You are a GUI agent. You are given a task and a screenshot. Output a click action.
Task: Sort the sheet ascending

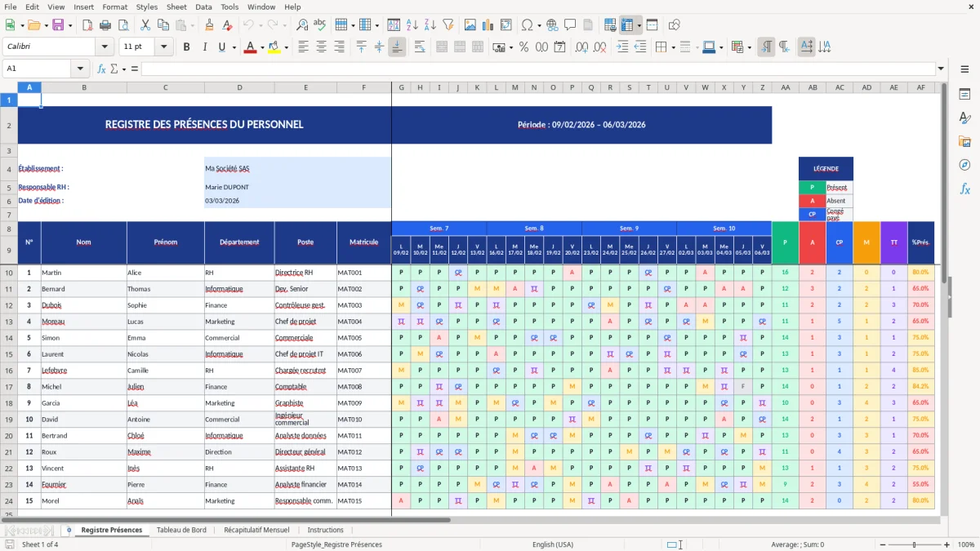click(x=412, y=24)
